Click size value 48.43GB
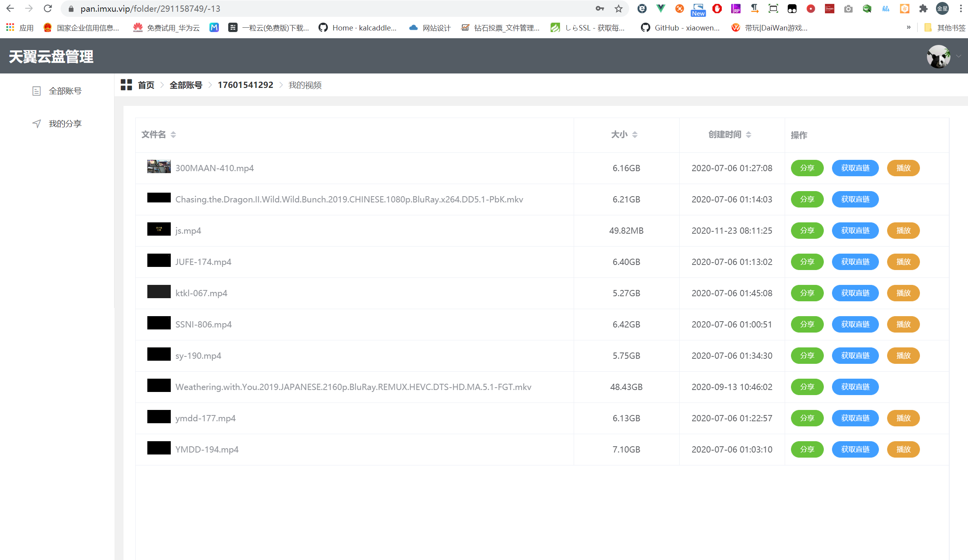Viewport: 968px width, 560px height. 626,387
